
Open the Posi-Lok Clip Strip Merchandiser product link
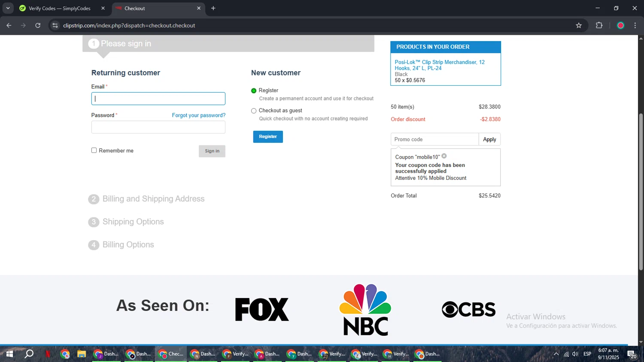point(440,65)
